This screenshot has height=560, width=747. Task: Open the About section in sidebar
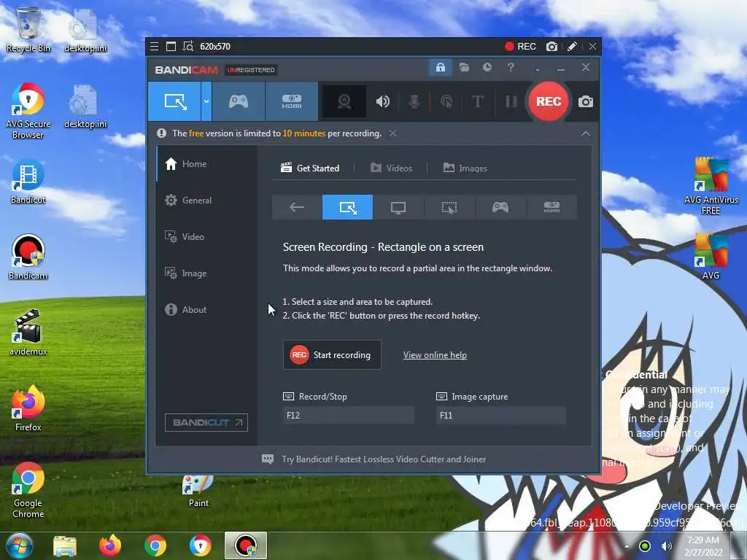[206, 310]
